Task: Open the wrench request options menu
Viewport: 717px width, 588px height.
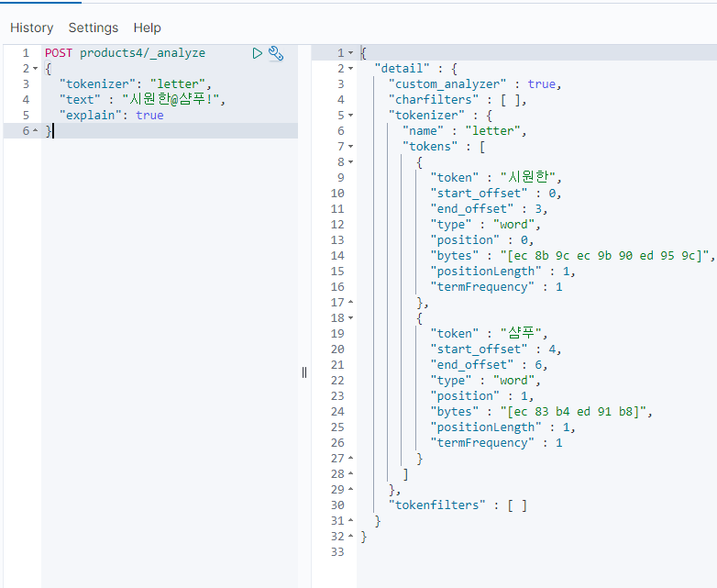Action: [276, 53]
